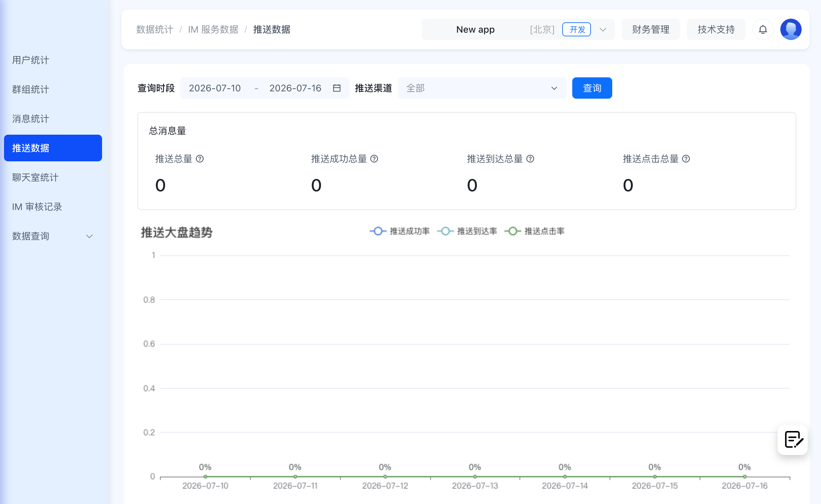Toggle 推送到达率 legend series
This screenshot has height=504, width=821.
tap(467, 231)
